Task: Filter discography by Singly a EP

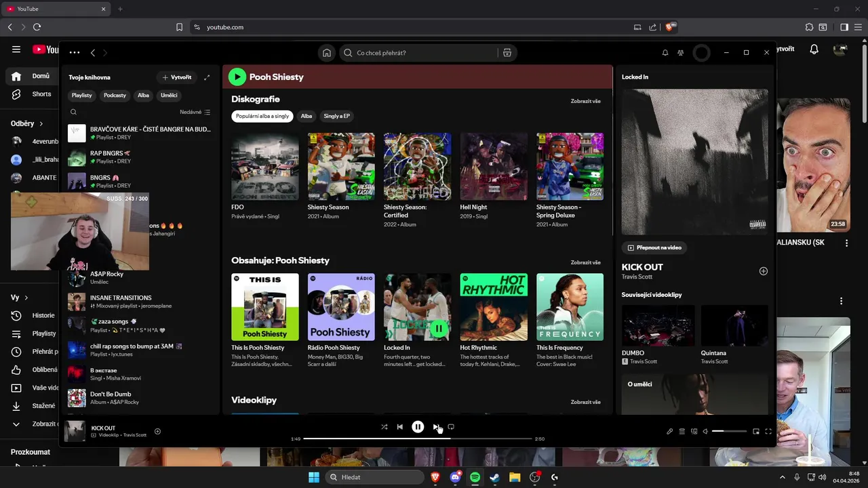Action: point(336,116)
